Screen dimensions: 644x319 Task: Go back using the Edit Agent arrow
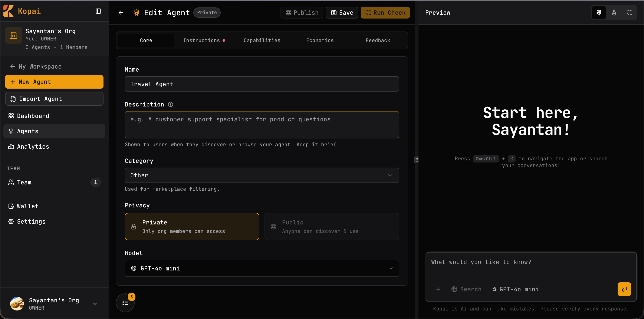point(121,13)
